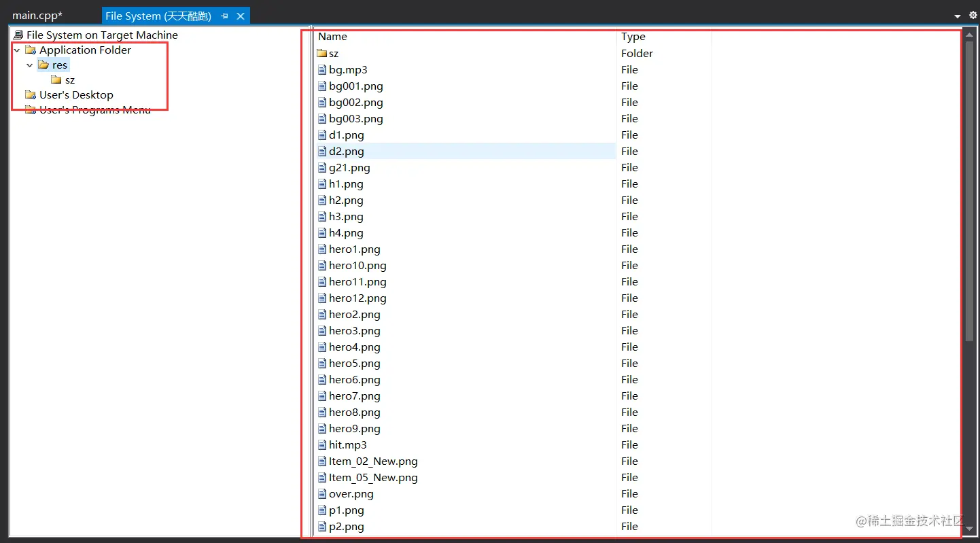Select bg.mp3 in the file list
The image size is (980, 543).
click(348, 69)
